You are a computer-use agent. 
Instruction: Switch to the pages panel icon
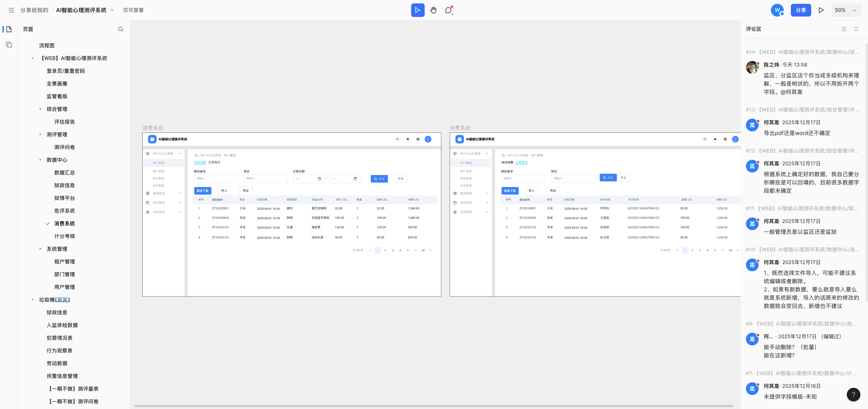click(x=9, y=29)
